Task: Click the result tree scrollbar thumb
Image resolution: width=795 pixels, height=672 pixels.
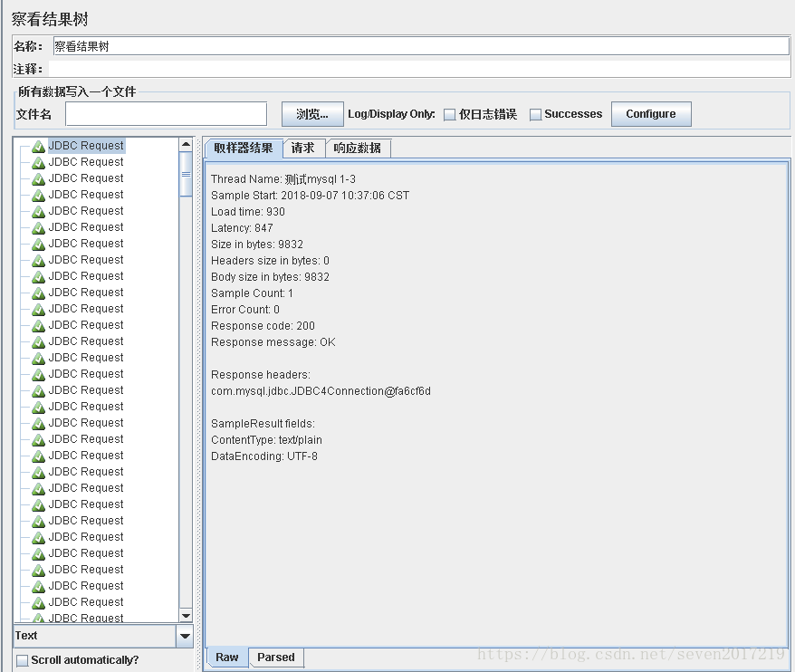Action: [x=187, y=174]
